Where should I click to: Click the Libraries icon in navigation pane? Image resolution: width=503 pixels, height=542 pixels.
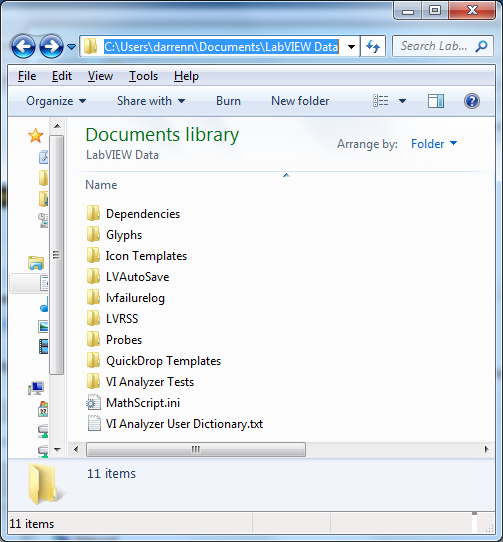(36, 263)
